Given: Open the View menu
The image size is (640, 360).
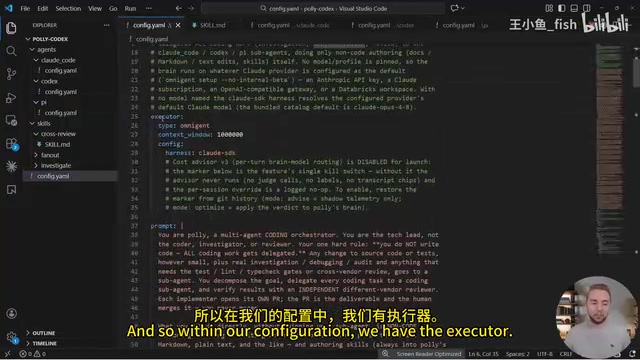Looking at the screenshot, I should pyautogui.click(x=95, y=8).
